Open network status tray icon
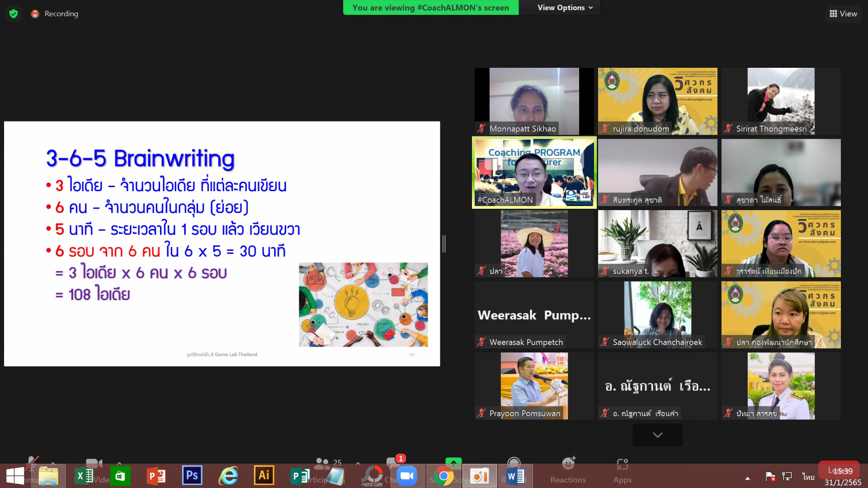The width and height of the screenshot is (868, 488). pos(787,476)
